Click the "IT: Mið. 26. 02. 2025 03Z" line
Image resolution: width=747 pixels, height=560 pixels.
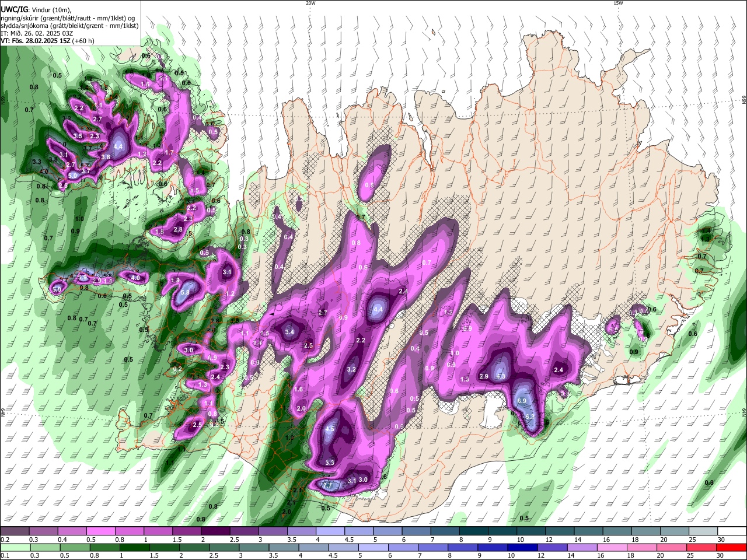(37, 33)
